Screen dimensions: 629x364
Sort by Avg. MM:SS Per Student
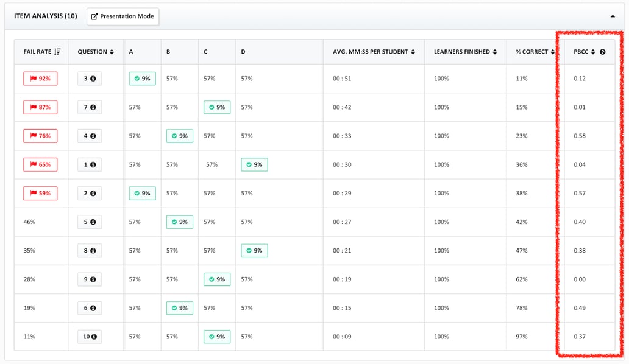374,52
